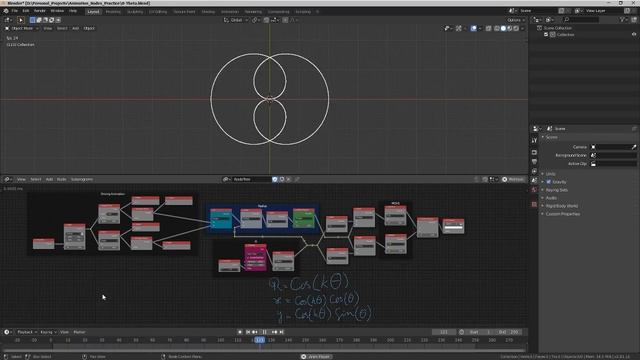Open the 3D viewport editor type dropdown
Screen dimensions: 640x360
[x=8, y=20]
